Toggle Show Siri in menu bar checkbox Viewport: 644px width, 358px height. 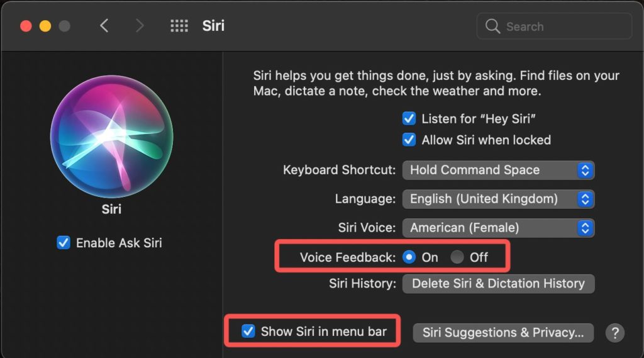pyautogui.click(x=248, y=331)
